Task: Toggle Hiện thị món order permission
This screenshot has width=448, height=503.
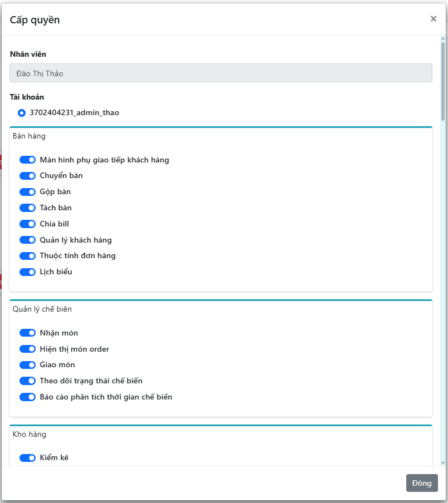Action: [27, 349]
